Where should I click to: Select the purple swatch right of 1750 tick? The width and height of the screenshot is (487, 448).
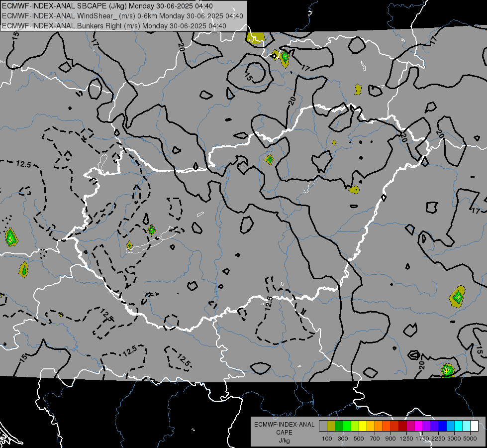coord(426,426)
